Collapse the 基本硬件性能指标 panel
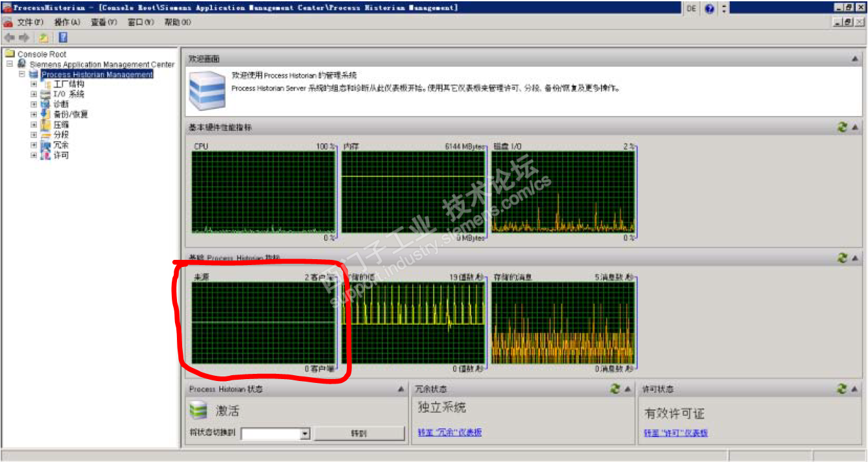The height and width of the screenshot is (462, 868). [x=855, y=128]
